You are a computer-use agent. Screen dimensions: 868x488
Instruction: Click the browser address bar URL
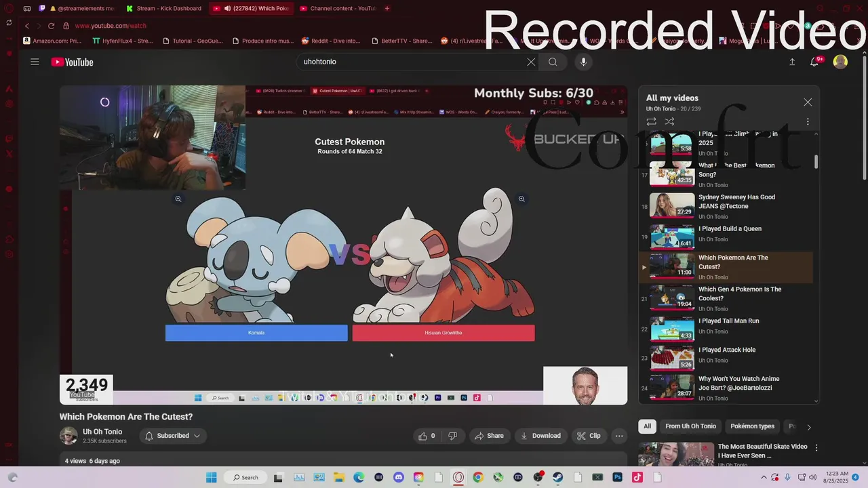tap(111, 26)
